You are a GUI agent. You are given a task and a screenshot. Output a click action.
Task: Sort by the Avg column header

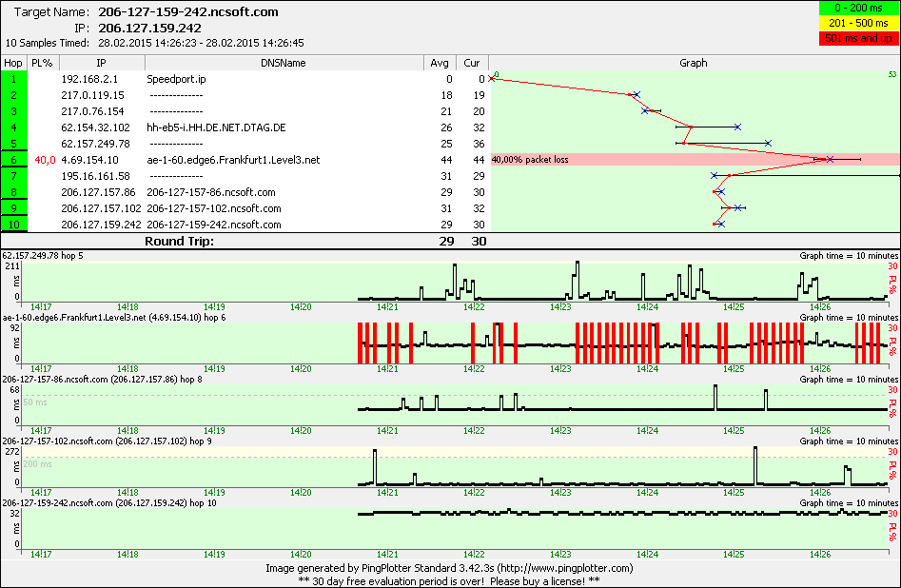tap(440, 63)
